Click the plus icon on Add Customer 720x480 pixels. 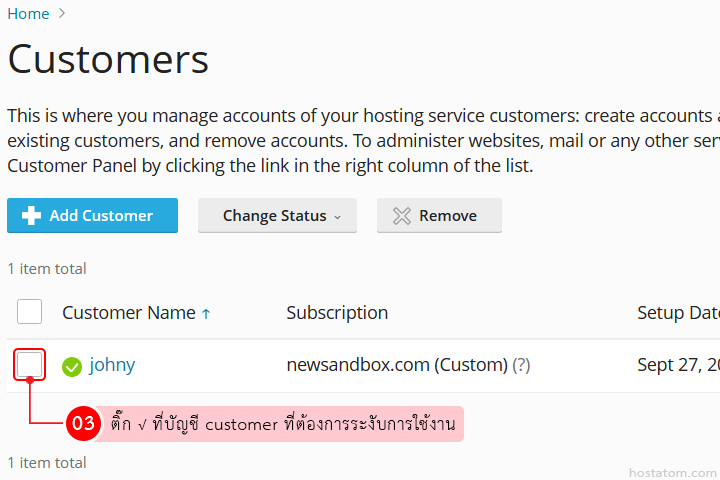coord(31,215)
